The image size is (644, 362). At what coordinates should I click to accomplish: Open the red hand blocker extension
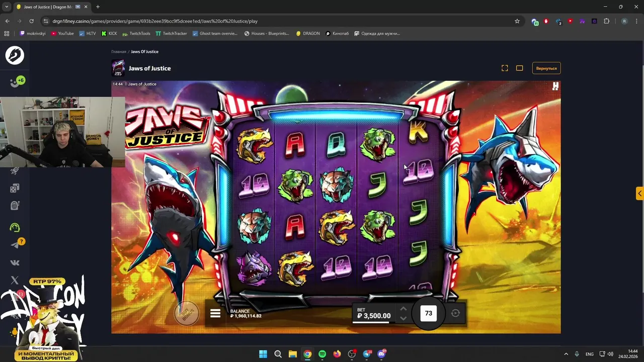[546, 21]
